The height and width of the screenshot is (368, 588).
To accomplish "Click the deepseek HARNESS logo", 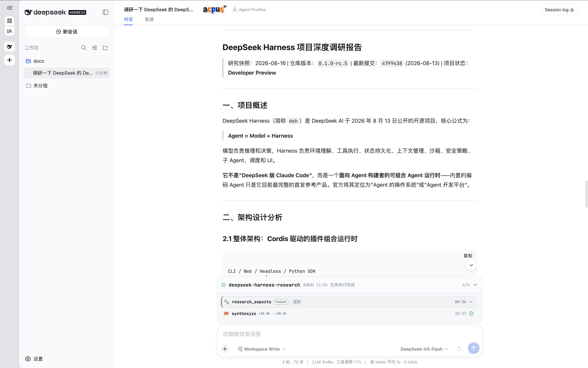I will click(55, 12).
